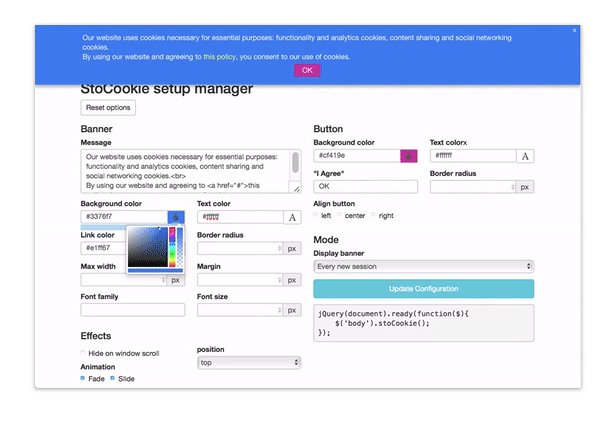Click the banner background color picker icon
Viewport: 616px width, 426px height.
click(x=176, y=217)
